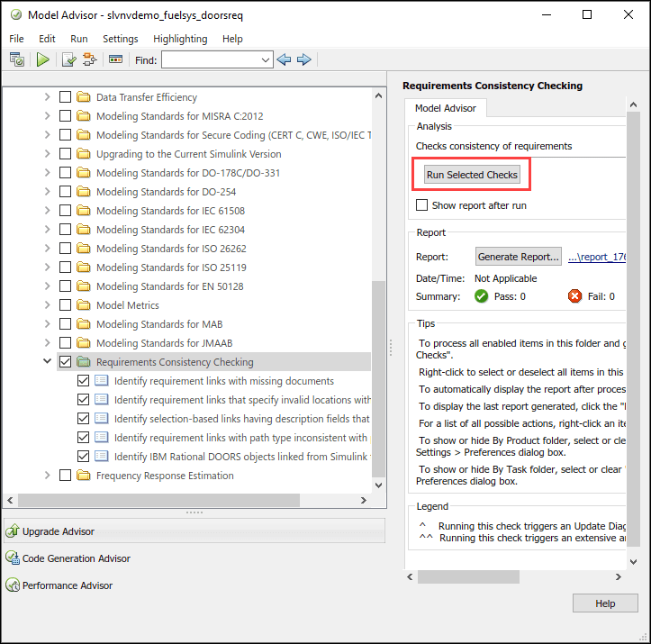The width and height of the screenshot is (651, 644).
Task: Enable the Show report after run checkbox
Action: pyautogui.click(x=421, y=205)
